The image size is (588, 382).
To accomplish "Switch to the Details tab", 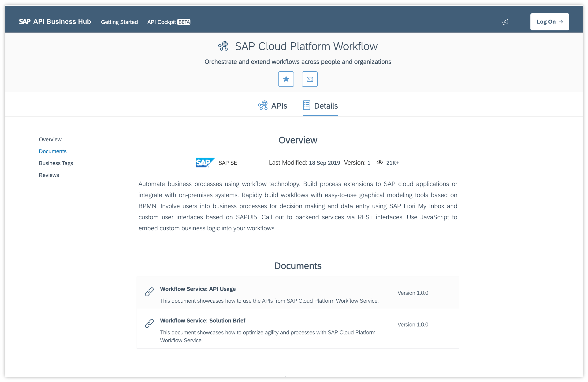I will (x=326, y=106).
